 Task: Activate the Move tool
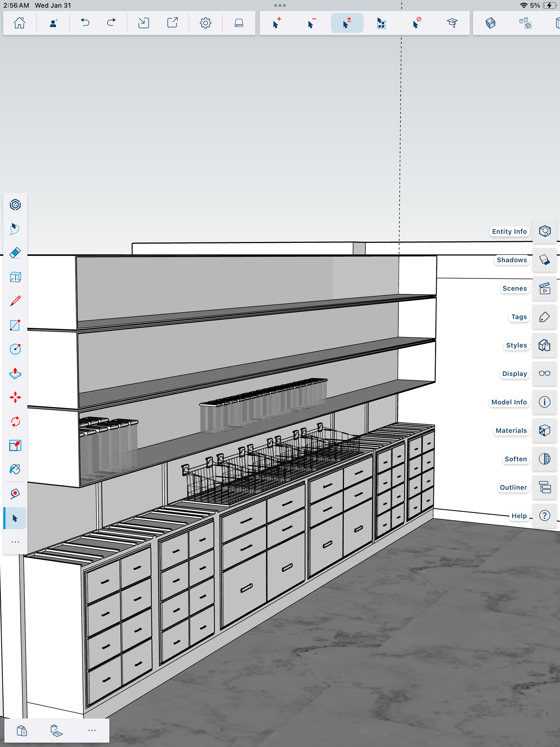[15, 398]
